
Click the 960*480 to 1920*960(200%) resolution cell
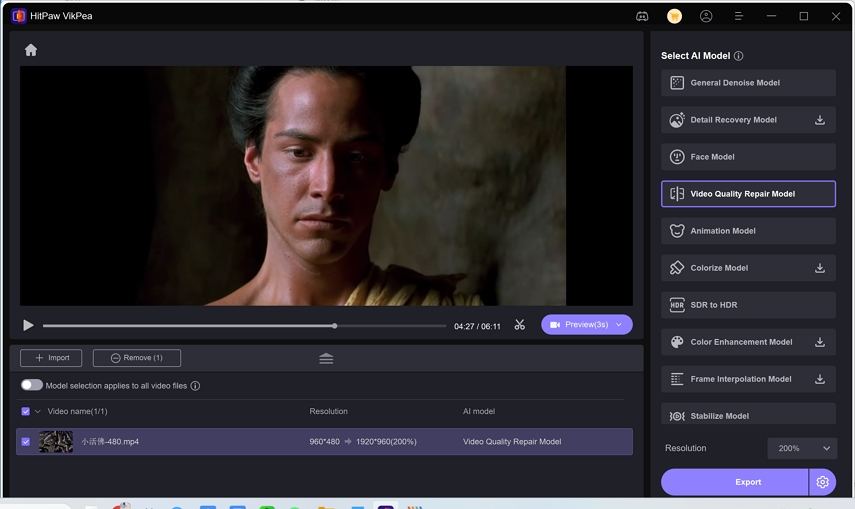tap(363, 441)
